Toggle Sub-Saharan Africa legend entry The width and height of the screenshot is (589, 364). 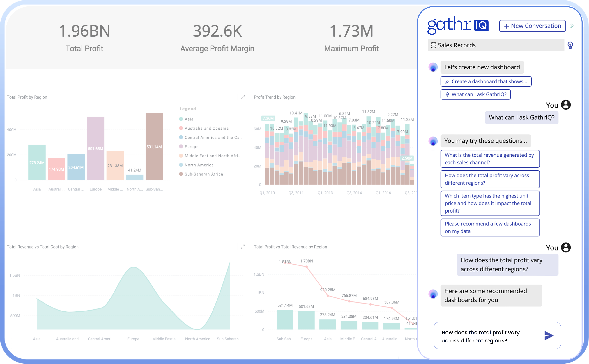[x=204, y=174]
